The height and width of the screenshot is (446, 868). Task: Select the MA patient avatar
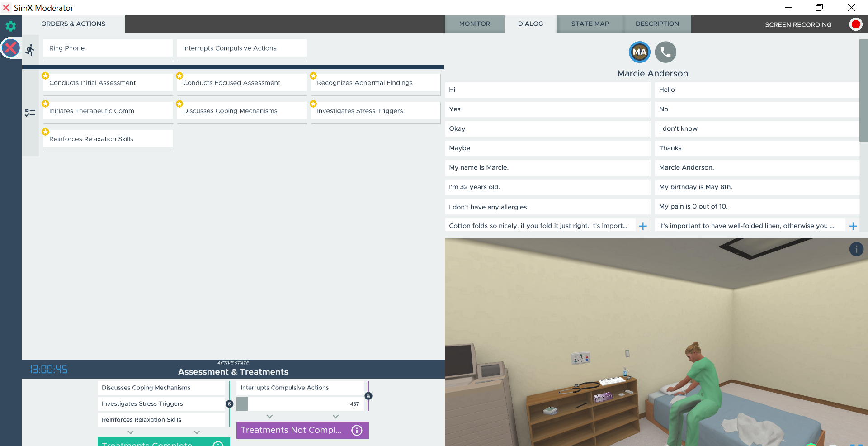tap(639, 52)
